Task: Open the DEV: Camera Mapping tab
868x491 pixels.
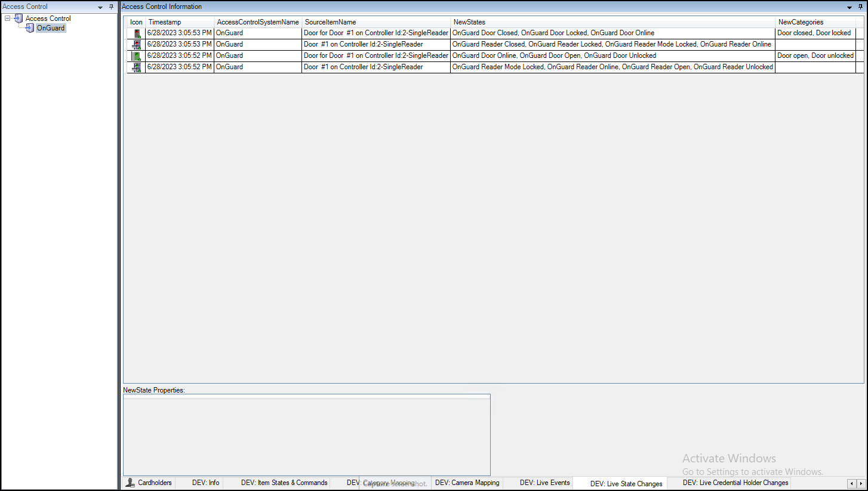Action: pyautogui.click(x=467, y=483)
